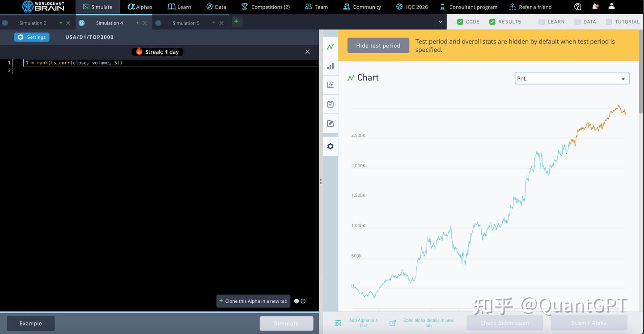
Task: Toggle the RESULTS checkbox
Action: click(x=492, y=22)
